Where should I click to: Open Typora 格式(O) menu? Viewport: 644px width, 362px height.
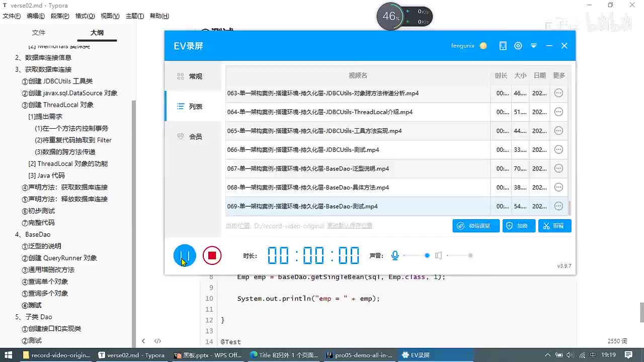point(85,16)
